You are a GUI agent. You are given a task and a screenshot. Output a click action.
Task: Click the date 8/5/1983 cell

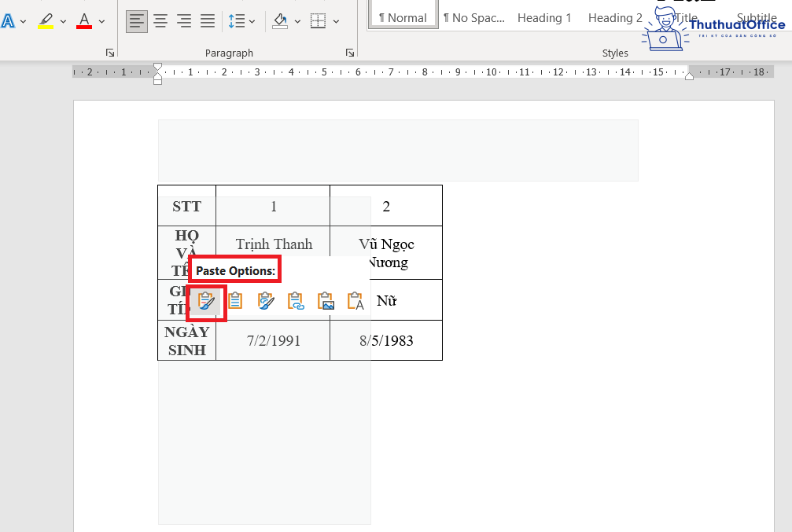coord(386,341)
